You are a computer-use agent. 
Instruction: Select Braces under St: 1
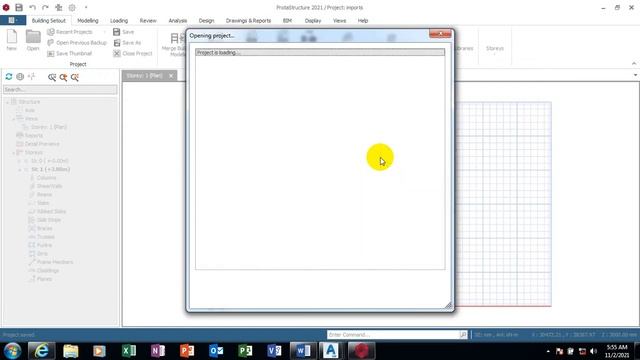(x=44, y=229)
